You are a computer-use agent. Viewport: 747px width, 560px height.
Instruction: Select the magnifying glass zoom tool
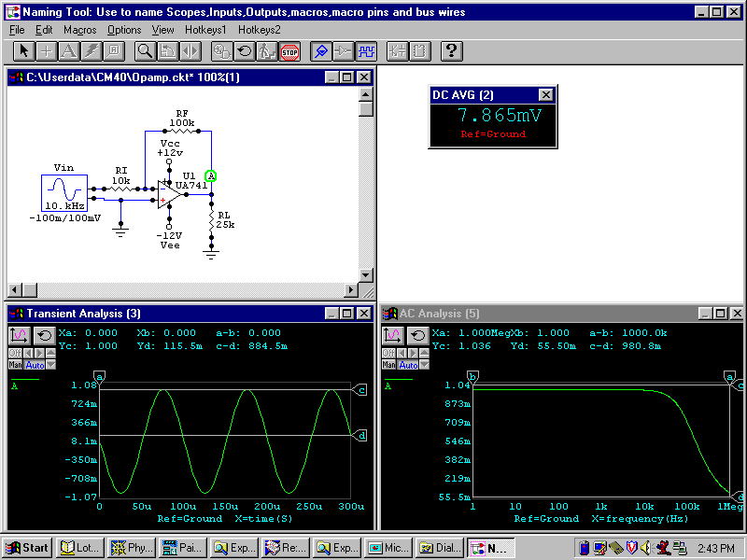click(x=145, y=51)
